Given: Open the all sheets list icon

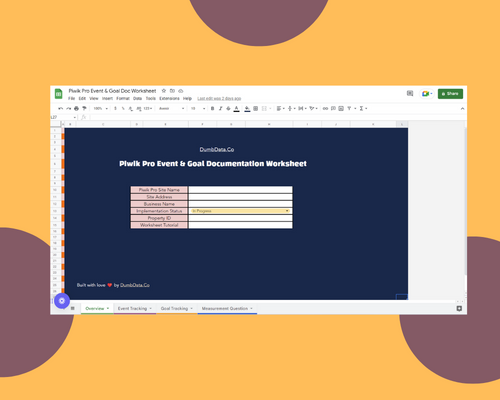Looking at the screenshot, I should pyautogui.click(x=73, y=308).
